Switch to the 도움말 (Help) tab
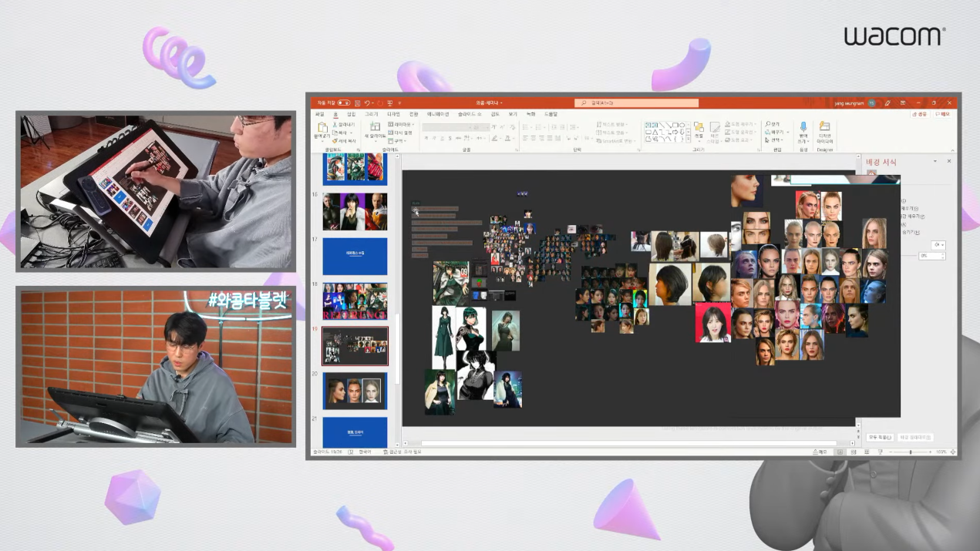The width and height of the screenshot is (980, 551). 551,114
